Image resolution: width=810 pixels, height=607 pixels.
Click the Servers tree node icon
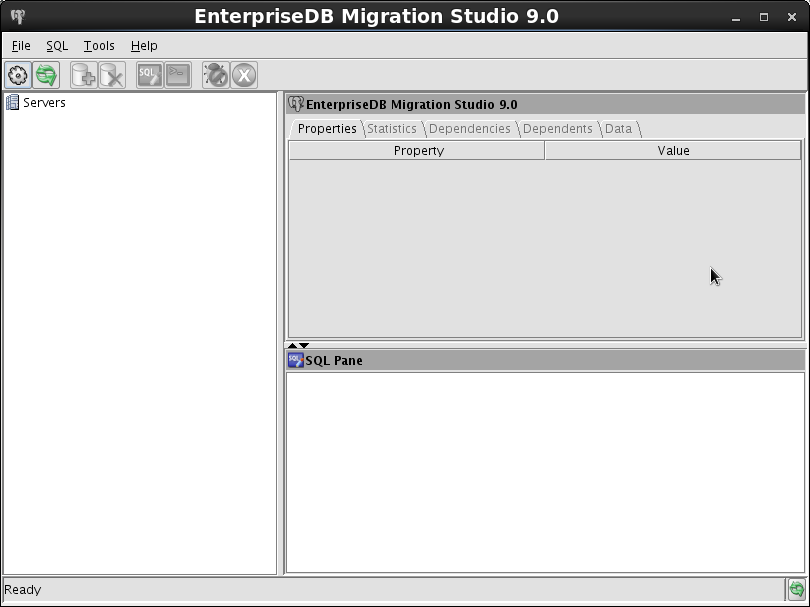coord(12,102)
